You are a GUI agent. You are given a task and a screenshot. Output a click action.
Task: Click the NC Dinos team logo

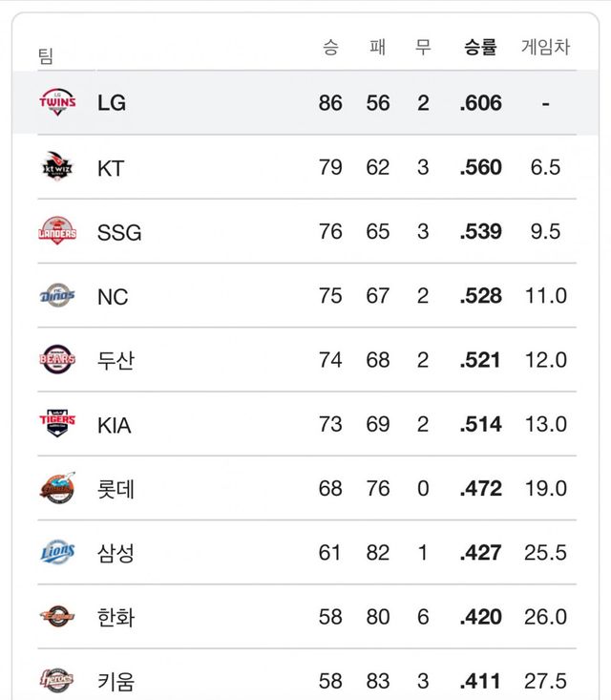point(57,296)
